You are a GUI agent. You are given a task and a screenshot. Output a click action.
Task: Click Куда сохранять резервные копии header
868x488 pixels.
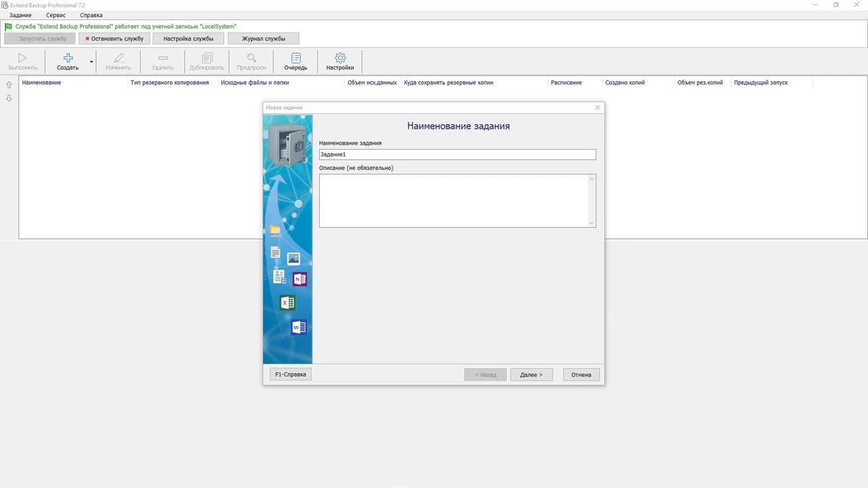coord(448,82)
